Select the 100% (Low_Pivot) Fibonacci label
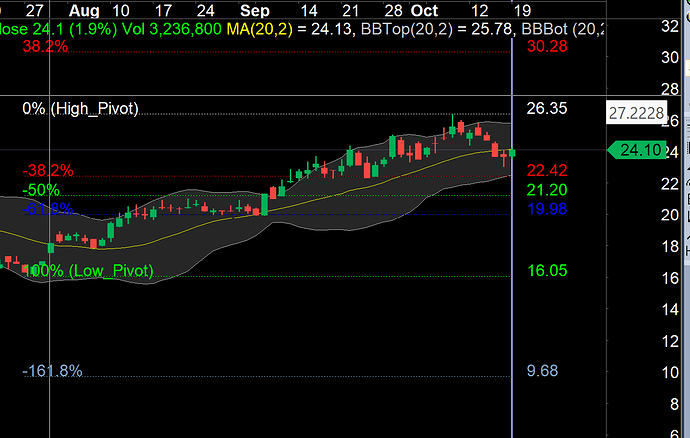Screen dimensions: 690x438 [88, 271]
